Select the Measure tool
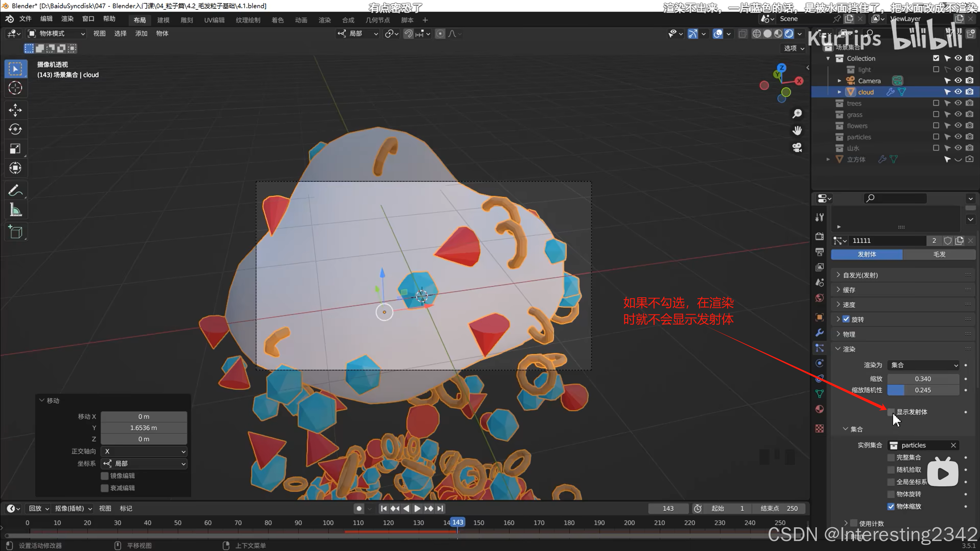 (x=15, y=210)
